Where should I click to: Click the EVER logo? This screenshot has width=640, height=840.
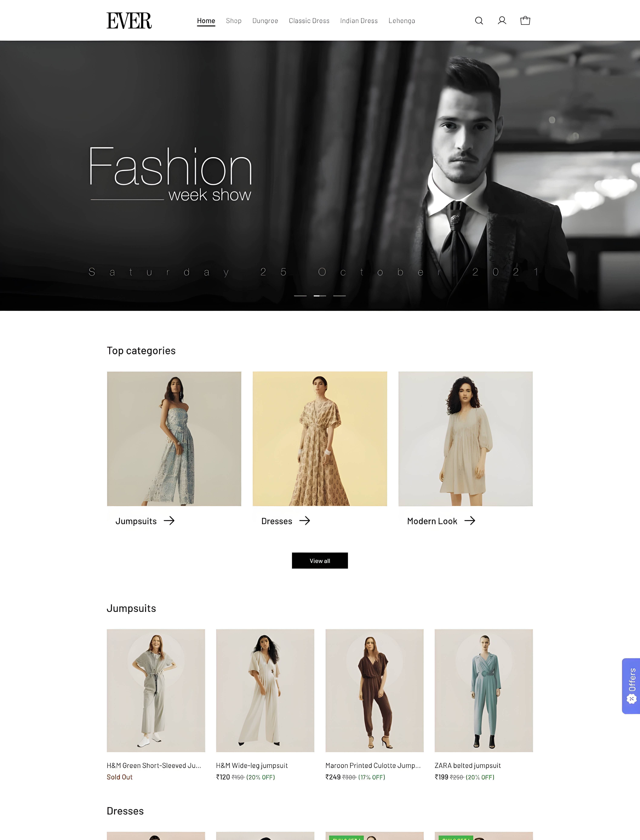[x=129, y=21]
